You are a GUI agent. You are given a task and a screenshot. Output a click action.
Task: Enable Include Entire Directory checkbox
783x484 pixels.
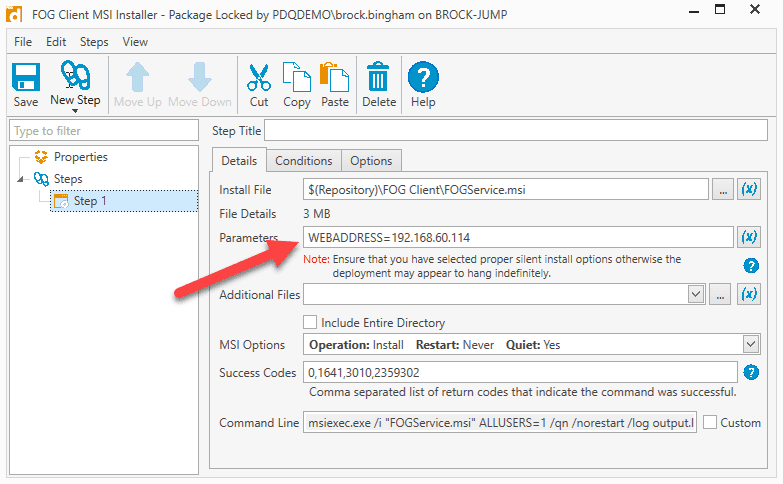click(x=310, y=322)
